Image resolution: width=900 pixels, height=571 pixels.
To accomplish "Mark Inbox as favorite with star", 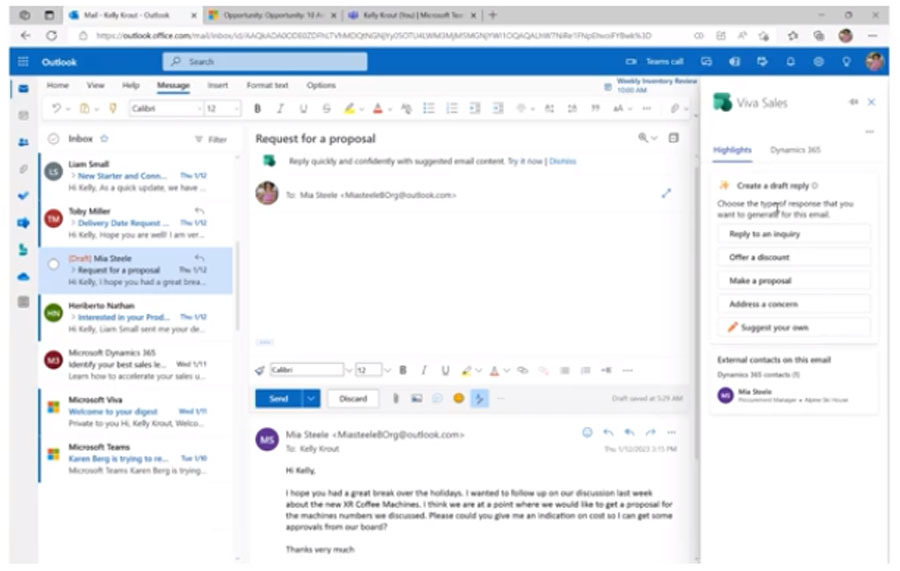I will click(104, 139).
